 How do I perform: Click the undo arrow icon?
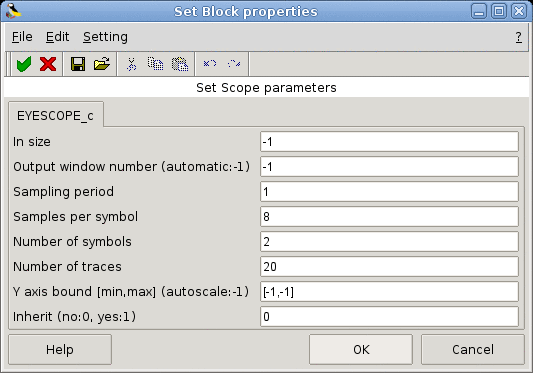tap(210, 64)
